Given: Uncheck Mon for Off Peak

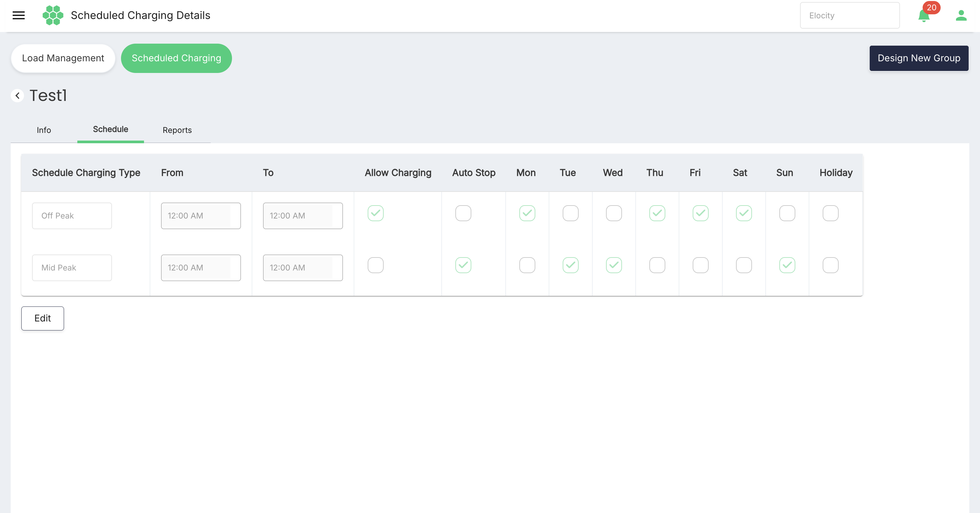Looking at the screenshot, I should pos(527,213).
